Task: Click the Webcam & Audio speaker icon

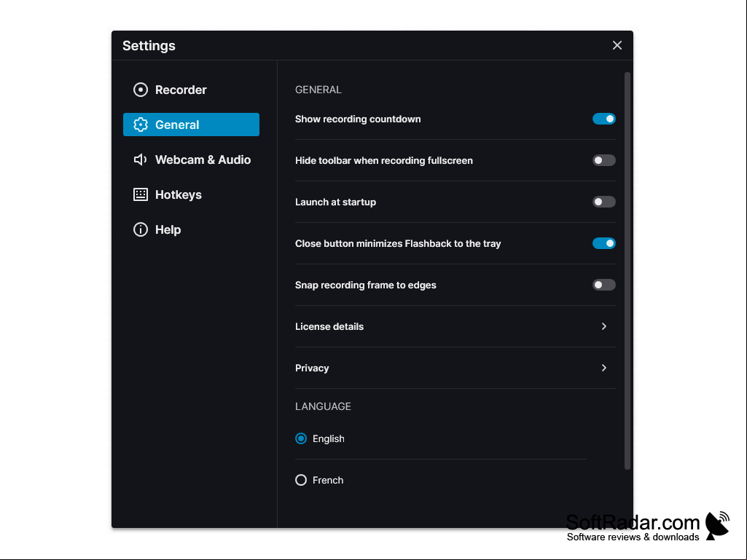Action: tap(140, 159)
